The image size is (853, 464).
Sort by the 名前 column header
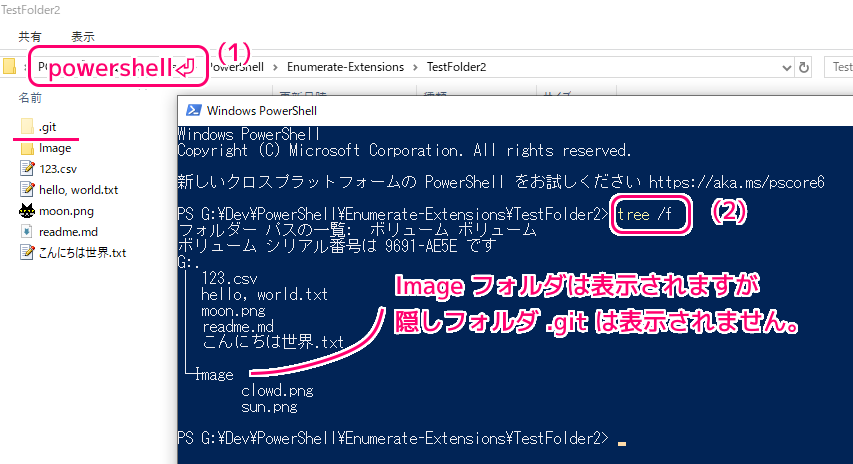[x=30, y=98]
